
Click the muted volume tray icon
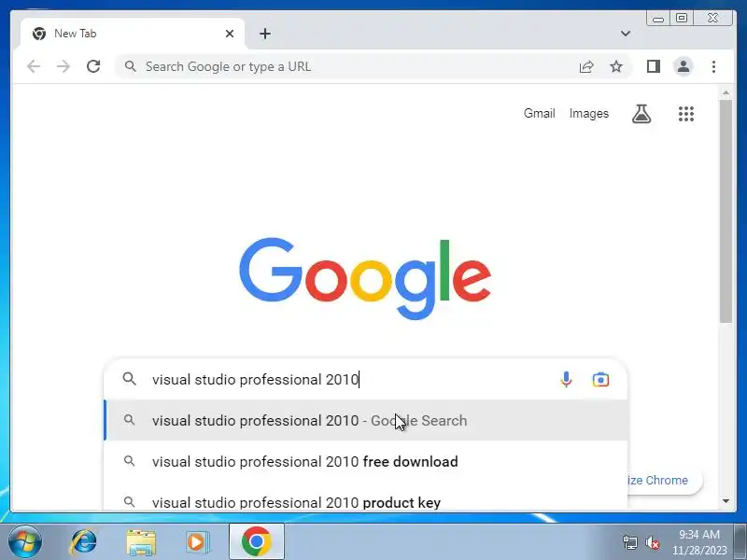tap(652, 542)
